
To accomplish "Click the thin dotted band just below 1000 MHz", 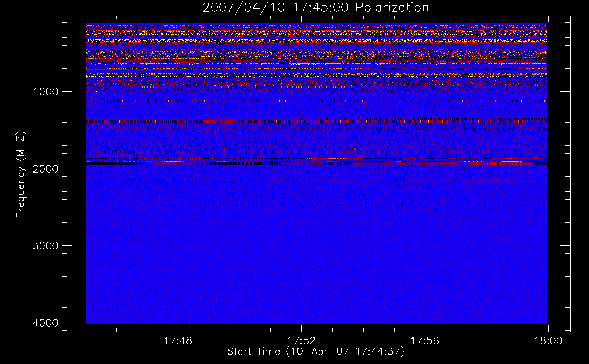I will tap(255, 87).
